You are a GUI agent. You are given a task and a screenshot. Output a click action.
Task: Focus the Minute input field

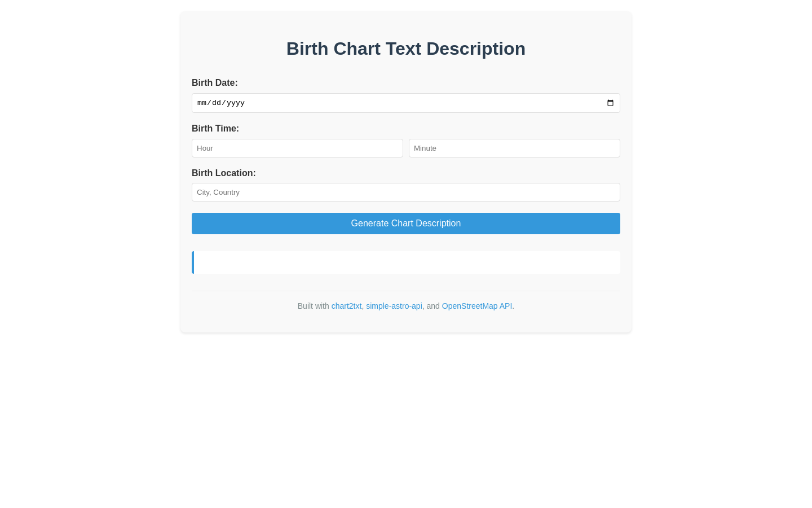point(514,148)
